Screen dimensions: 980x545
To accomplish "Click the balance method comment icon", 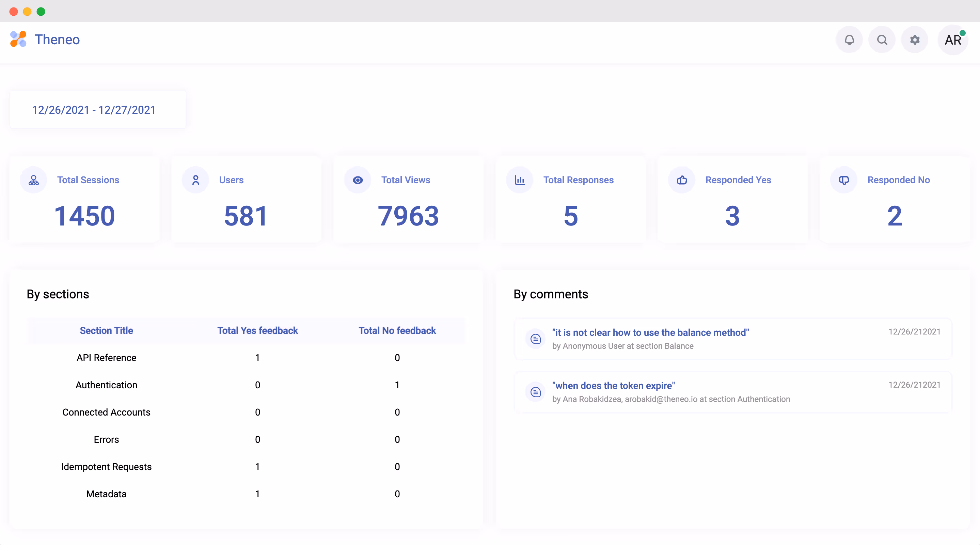I will [536, 339].
